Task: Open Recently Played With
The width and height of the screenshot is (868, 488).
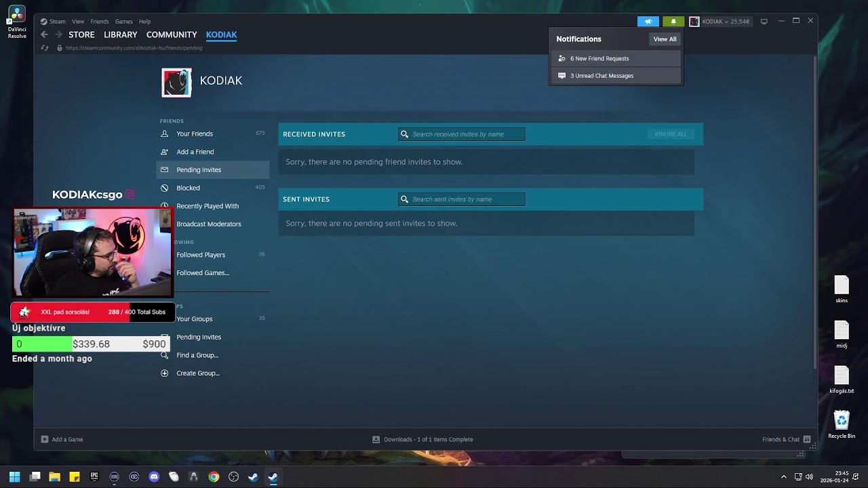Action: pyautogui.click(x=208, y=206)
